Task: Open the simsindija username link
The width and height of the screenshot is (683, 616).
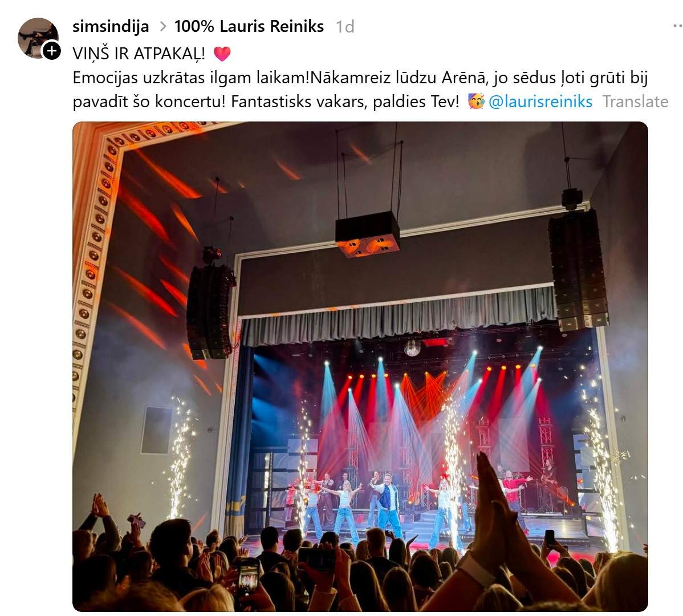Action: coord(111,27)
